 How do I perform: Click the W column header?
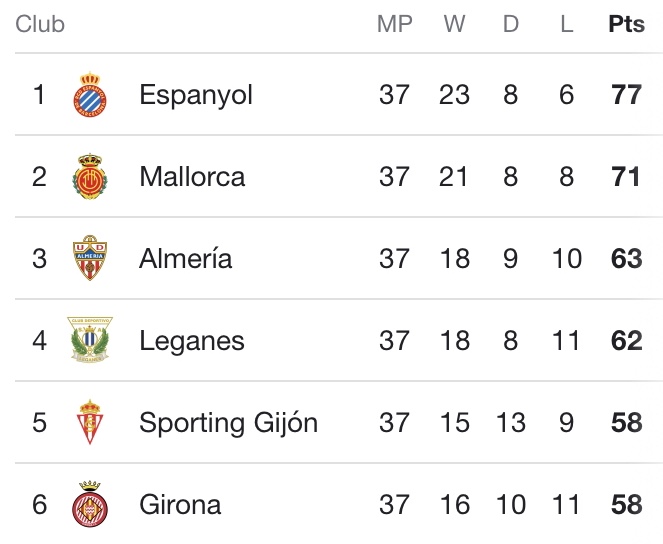455,25
